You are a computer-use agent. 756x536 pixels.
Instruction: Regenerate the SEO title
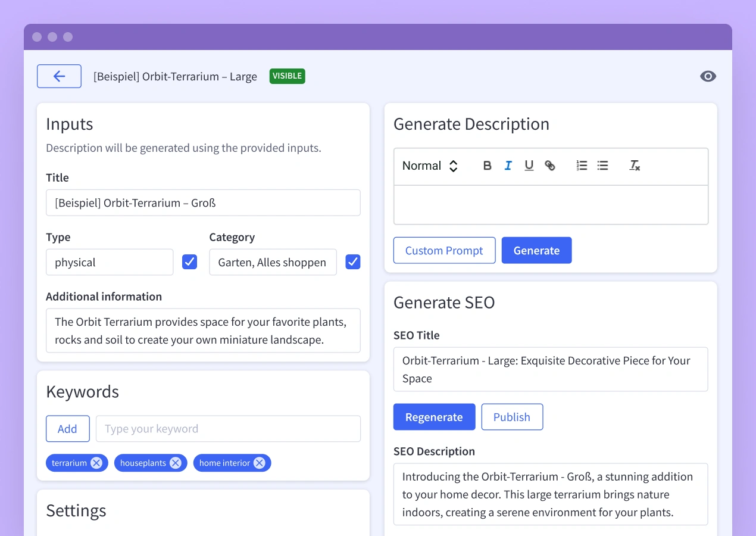tap(434, 417)
